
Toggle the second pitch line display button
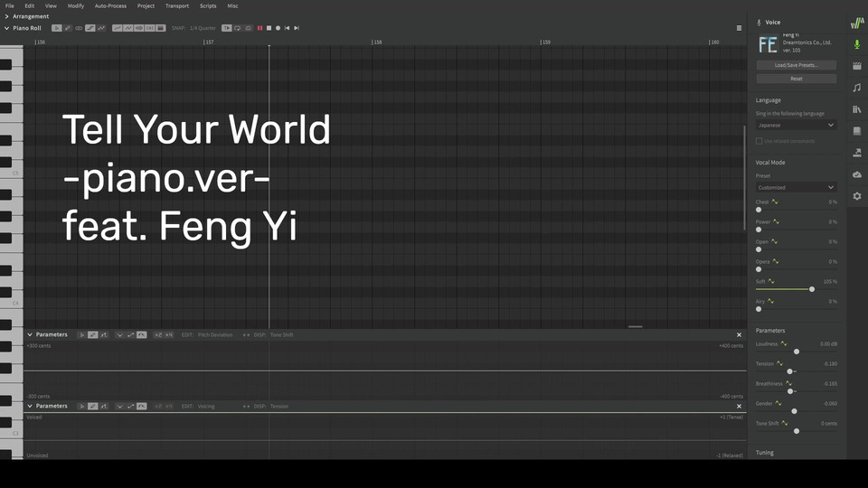(x=127, y=28)
